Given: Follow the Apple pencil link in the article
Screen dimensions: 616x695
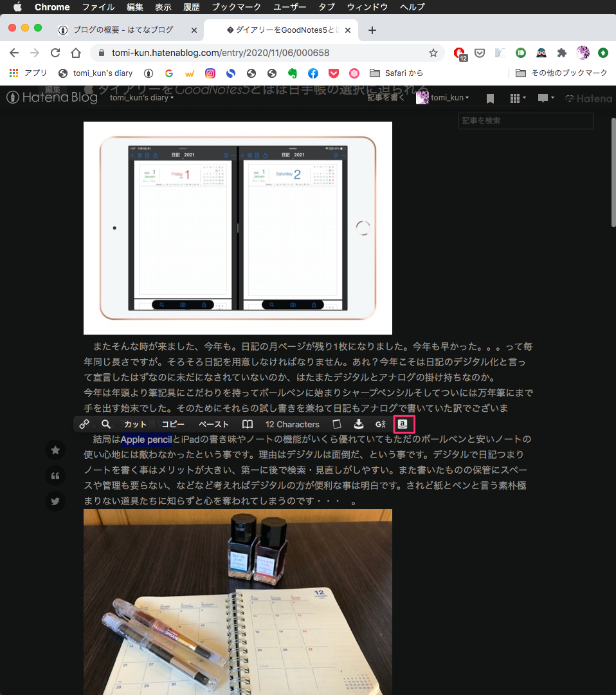Looking at the screenshot, I should [x=145, y=439].
